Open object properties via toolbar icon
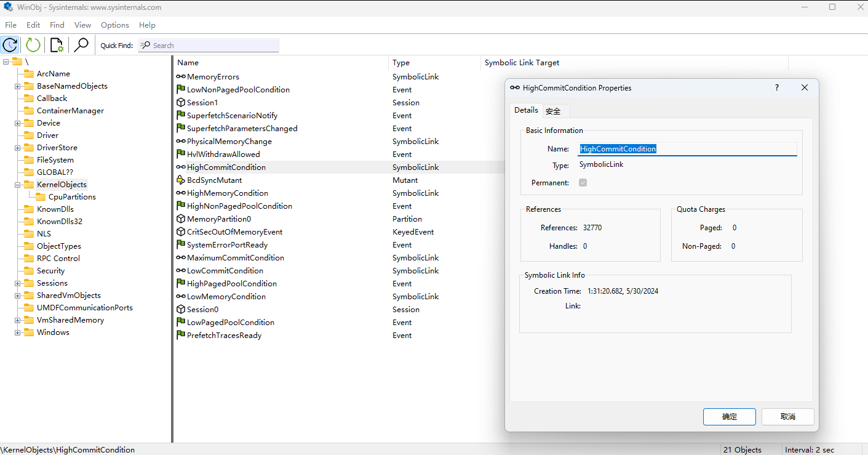 coord(57,45)
